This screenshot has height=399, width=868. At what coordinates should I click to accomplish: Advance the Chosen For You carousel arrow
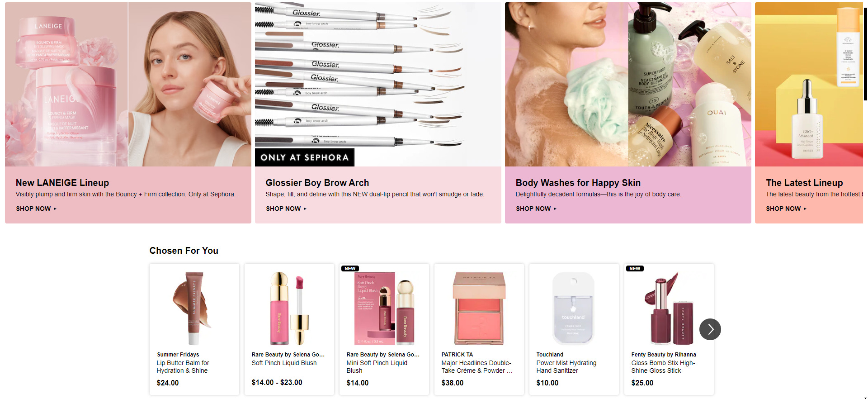point(710,329)
